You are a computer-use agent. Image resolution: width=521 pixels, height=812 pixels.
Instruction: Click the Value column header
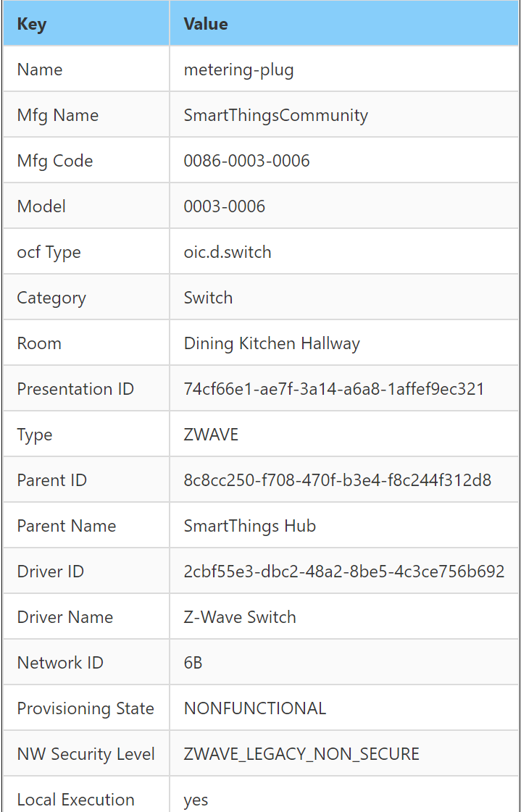click(x=206, y=24)
